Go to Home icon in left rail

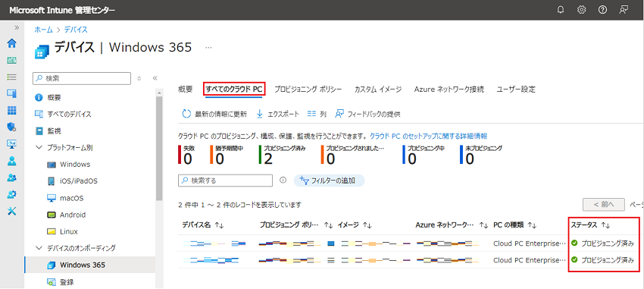click(x=12, y=43)
